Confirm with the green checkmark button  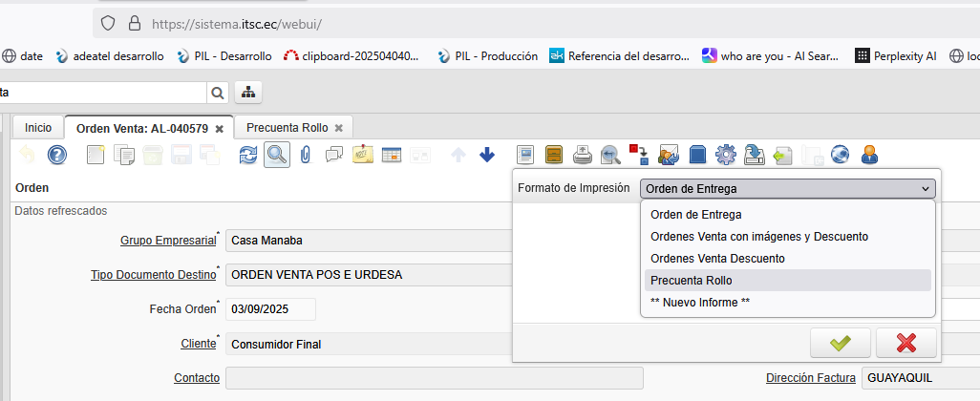840,343
